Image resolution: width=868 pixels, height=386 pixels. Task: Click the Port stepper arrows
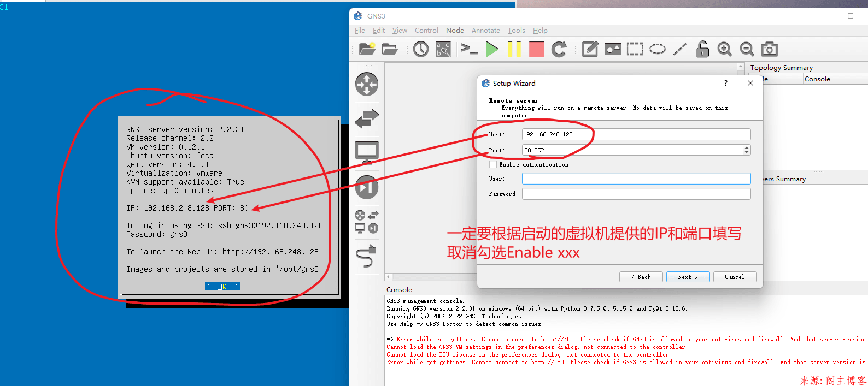[747, 150]
